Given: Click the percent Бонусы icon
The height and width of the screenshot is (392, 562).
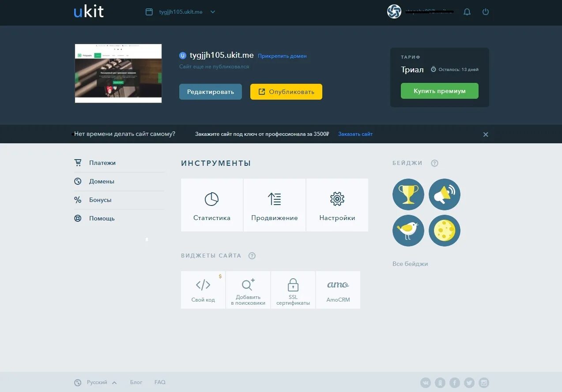Looking at the screenshot, I should pos(78,200).
